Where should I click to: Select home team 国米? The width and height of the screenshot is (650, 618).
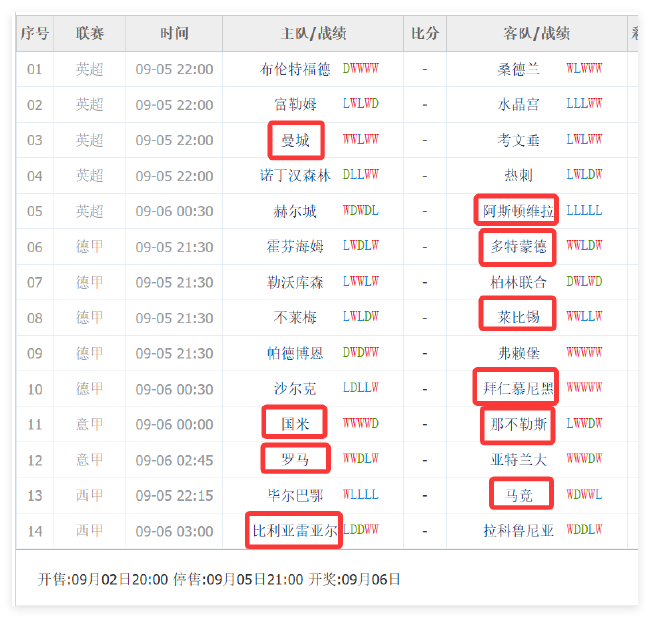[x=295, y=424]
